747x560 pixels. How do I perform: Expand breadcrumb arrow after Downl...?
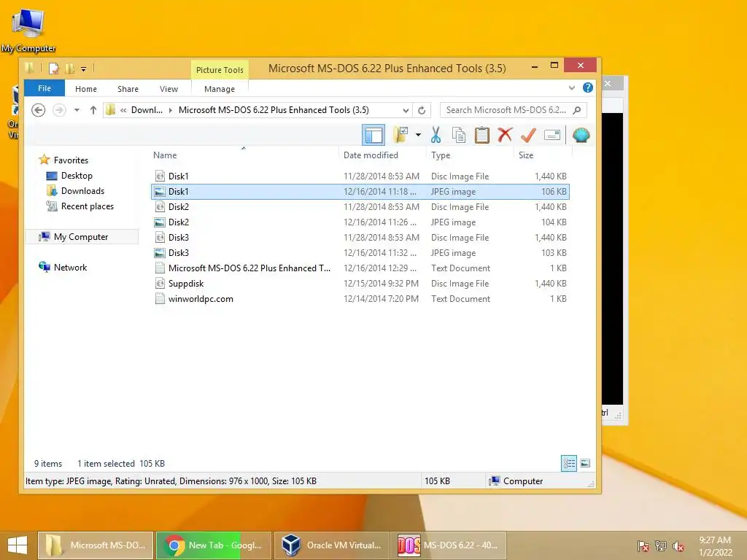click(x=171, y=110)
